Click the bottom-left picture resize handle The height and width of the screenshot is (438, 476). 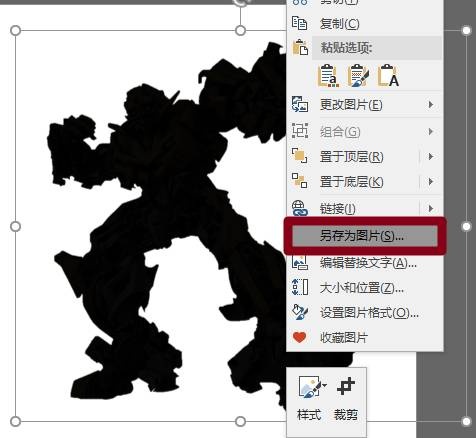click(15, 422)
